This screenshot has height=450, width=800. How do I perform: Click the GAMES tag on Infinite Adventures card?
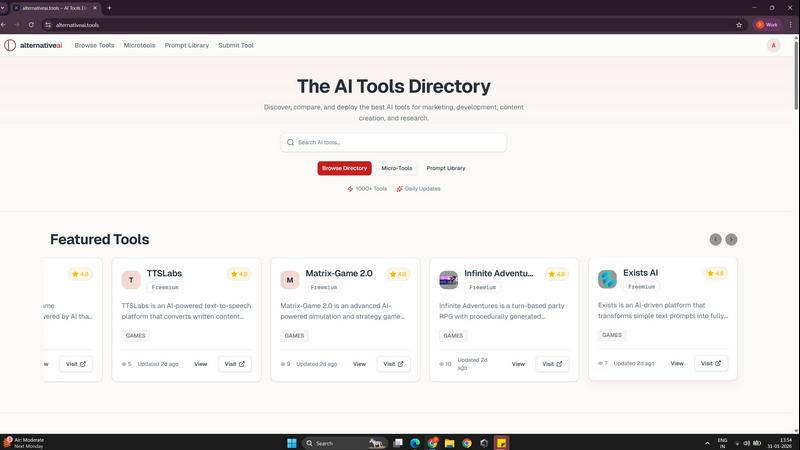pos(453,336)
